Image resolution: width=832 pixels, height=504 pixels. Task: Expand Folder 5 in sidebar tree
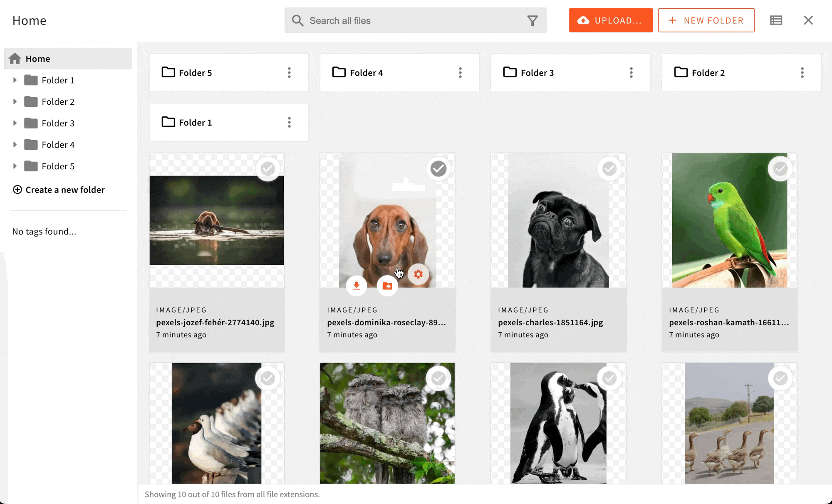(15, 166)
